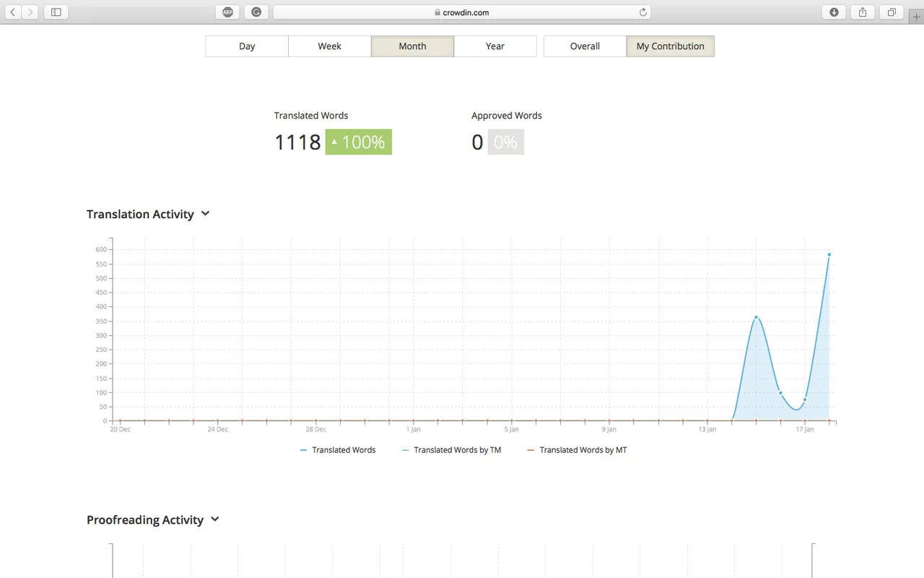Toggle Translated Words legend series
The image size is (924, 578).
[x=338, y=450]
